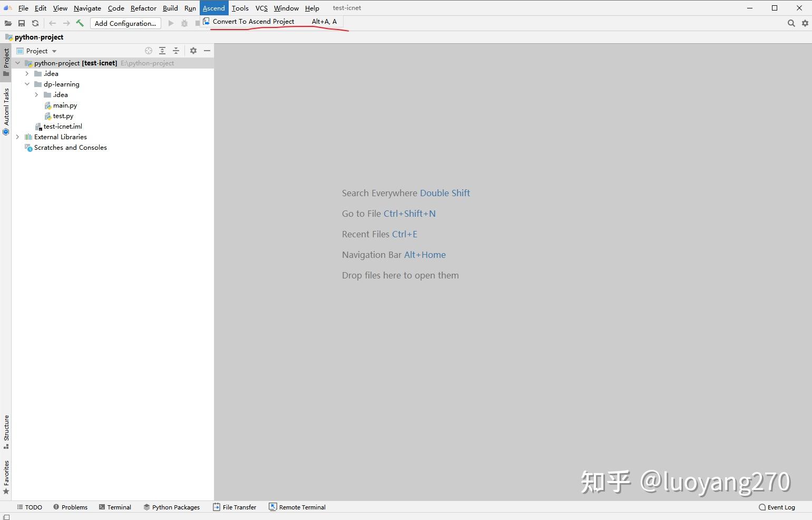Open Search Everywhere via Double Shift link
This screenshot has height=520, width=812.
445,192
